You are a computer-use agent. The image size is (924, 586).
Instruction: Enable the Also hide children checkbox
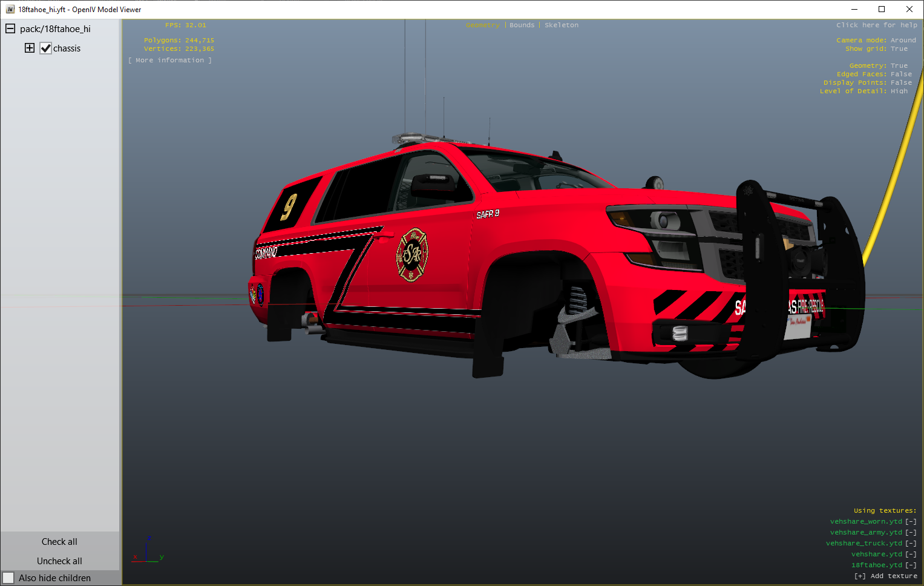point(8,578)
